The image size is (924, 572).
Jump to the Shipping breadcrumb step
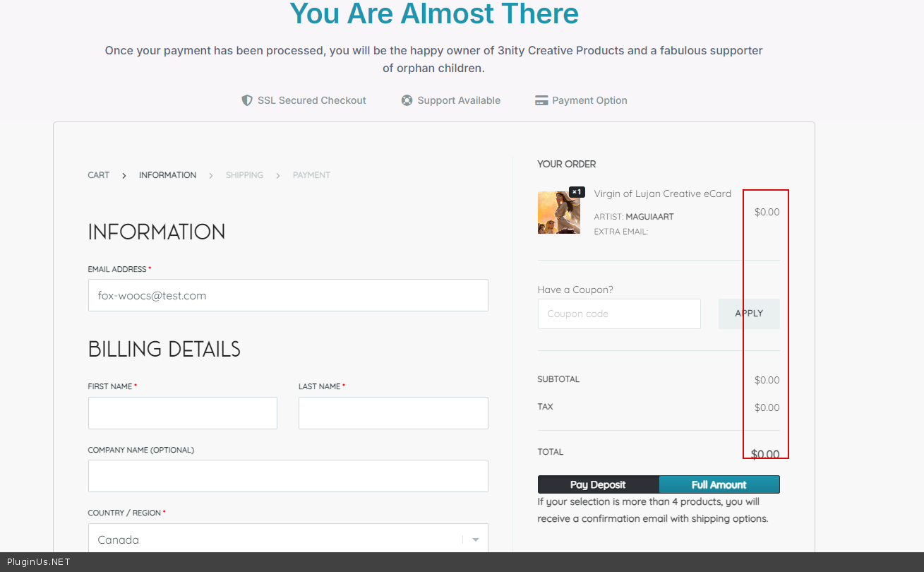(244, 175)
